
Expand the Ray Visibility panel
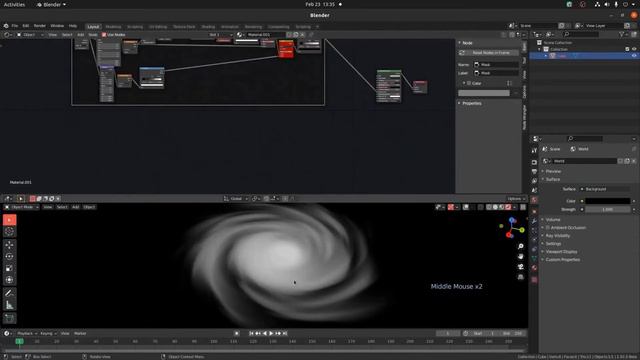[558, 236]
